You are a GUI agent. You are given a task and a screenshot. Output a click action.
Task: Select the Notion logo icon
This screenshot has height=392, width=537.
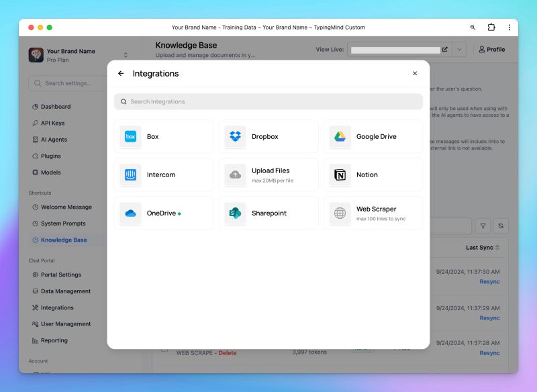pyautogui.click(x=340, y=175)
